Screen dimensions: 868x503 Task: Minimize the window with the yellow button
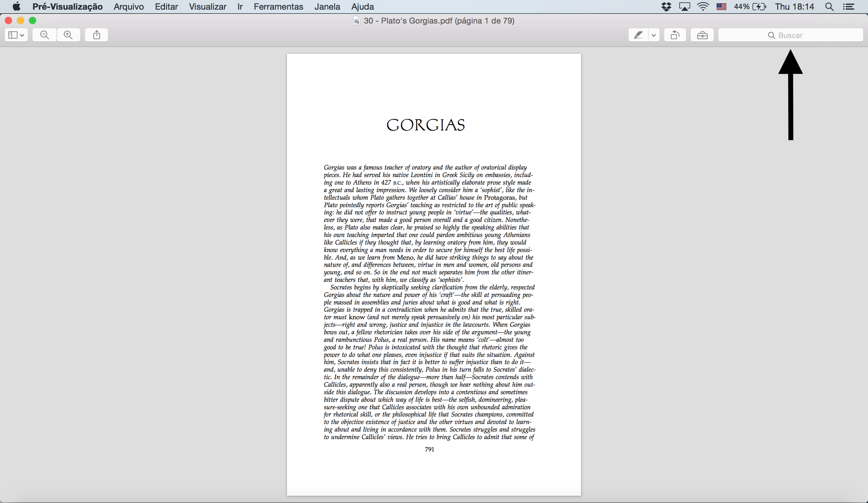coord(21,21)
